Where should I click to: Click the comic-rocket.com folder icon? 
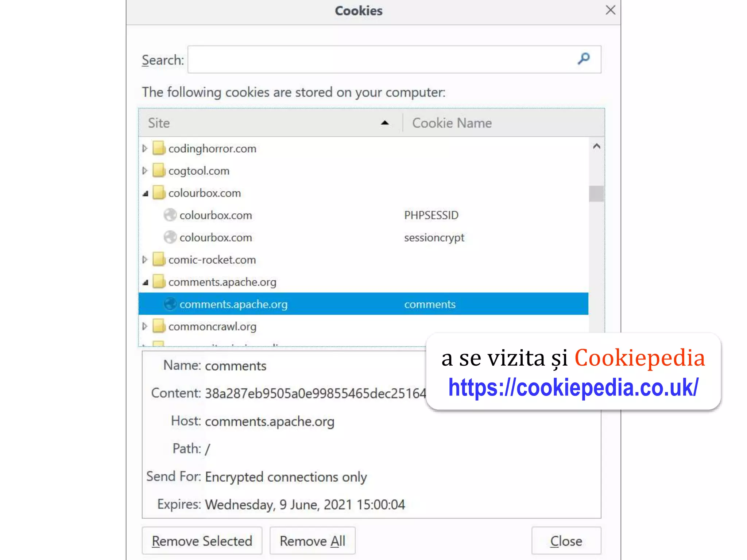(159, 260)
